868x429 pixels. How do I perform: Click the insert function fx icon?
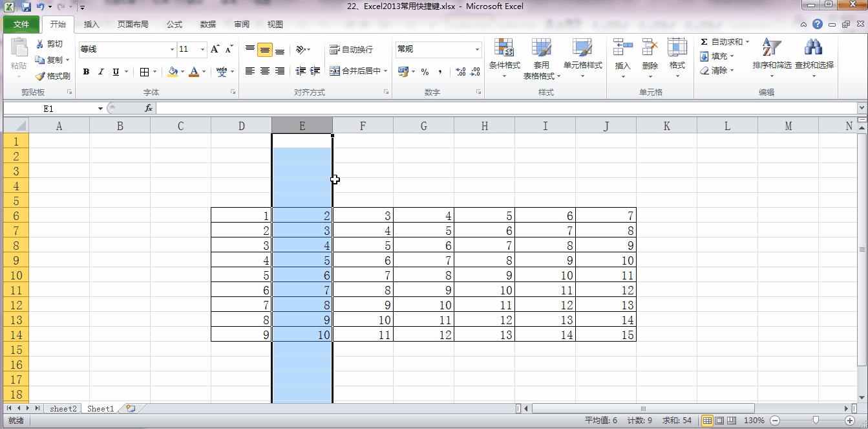tap(149, 108)
